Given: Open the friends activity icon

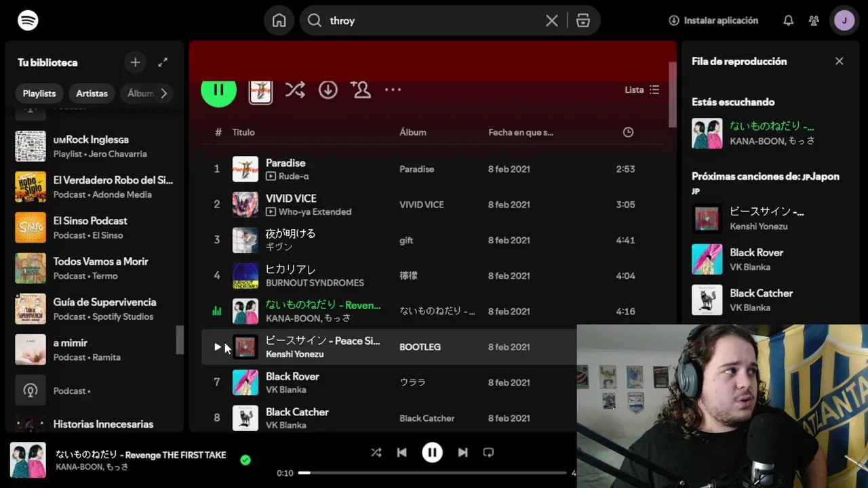Looking at the screenshot, I should point(814,20).
